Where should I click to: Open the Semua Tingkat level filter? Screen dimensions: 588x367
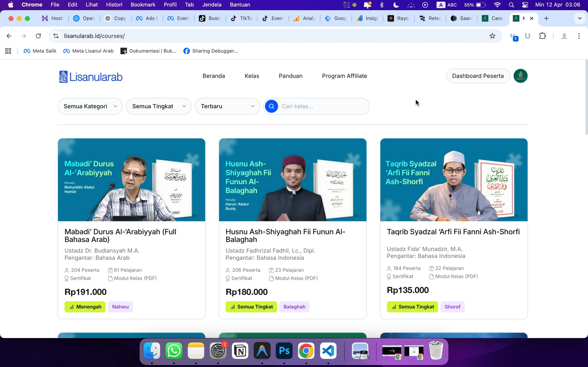point(159,106)
